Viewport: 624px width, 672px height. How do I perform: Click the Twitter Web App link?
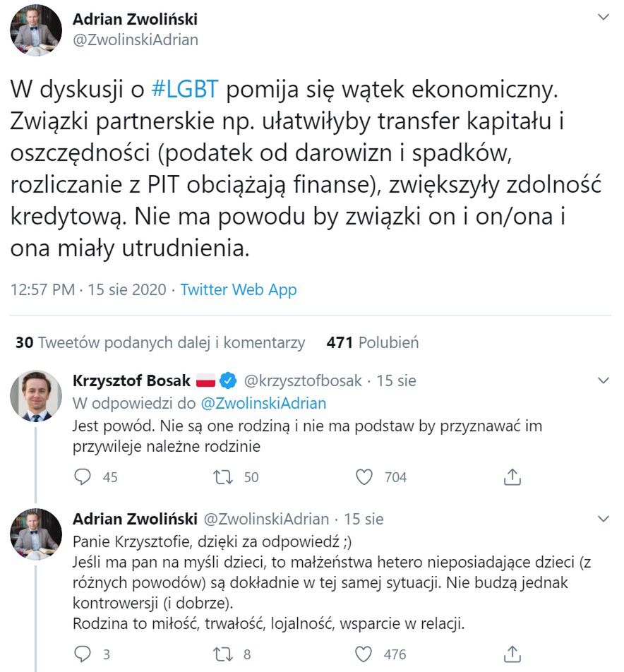point(239,289)
